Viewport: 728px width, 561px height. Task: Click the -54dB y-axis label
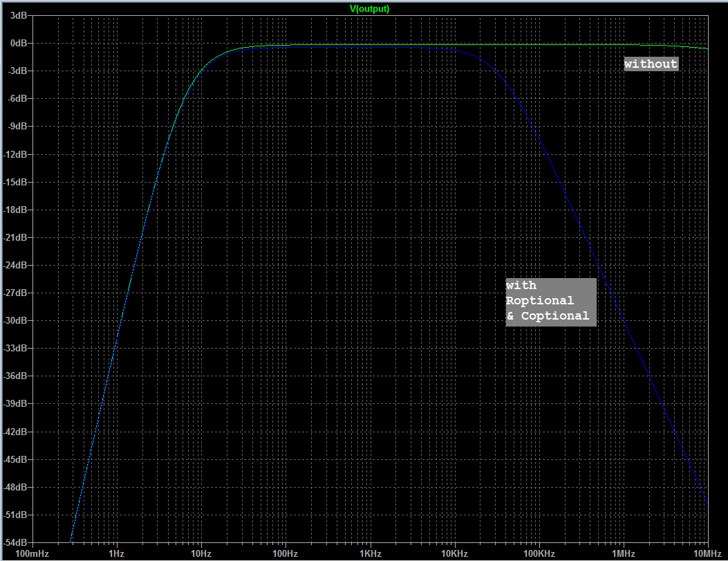click(x=15, y=543)
